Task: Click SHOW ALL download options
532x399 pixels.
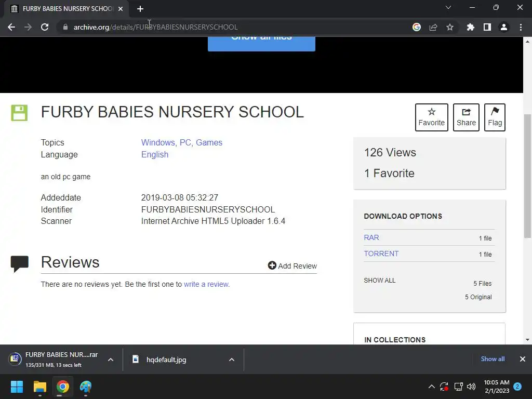Action: (x=380, y=280)
